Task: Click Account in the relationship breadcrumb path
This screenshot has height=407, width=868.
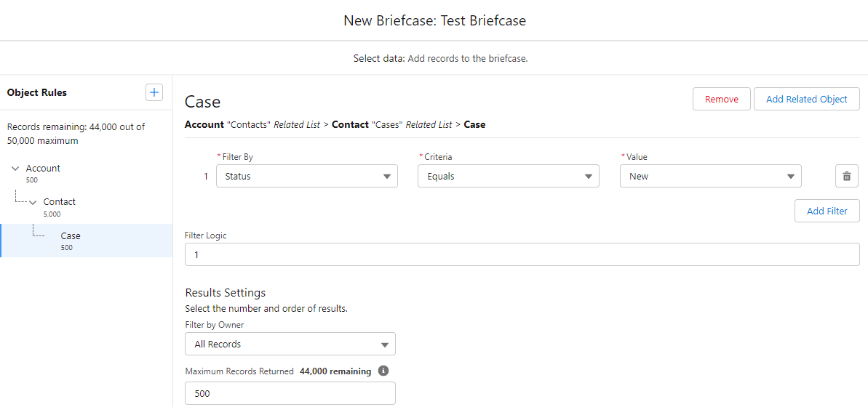Action: pos(204,124)
